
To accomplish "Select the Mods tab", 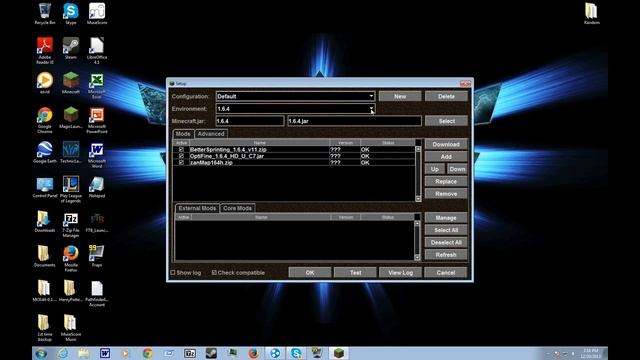I will (183, 134).
